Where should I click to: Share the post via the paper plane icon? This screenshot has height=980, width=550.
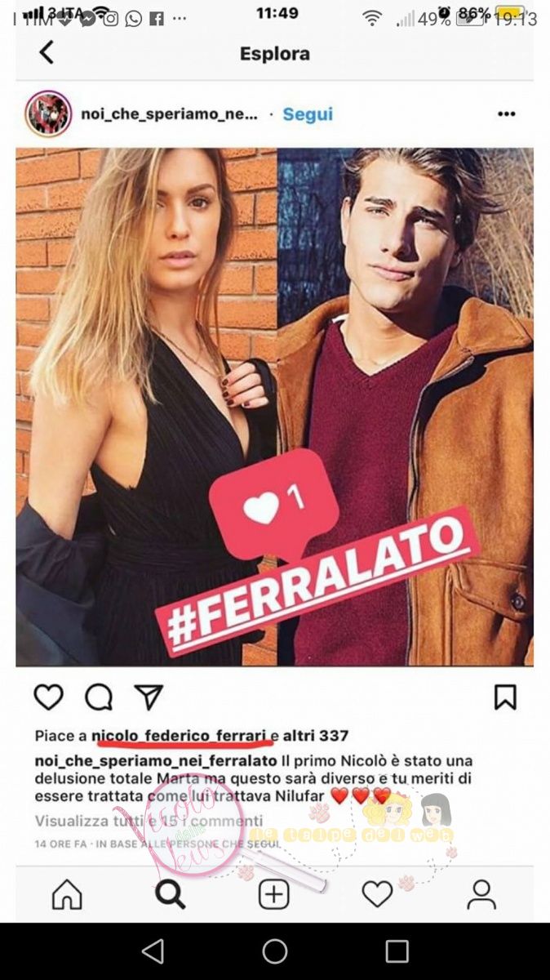pyautogui.click(x=149, y=697)
